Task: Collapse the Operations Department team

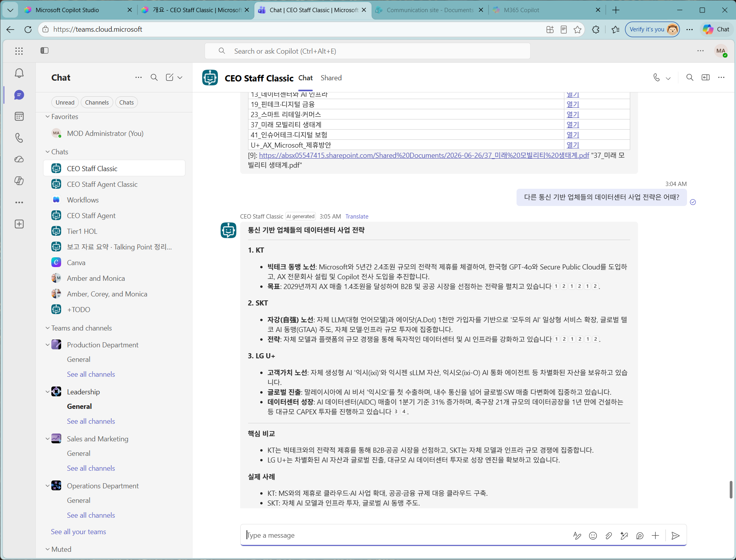Action: click(47, 486)
